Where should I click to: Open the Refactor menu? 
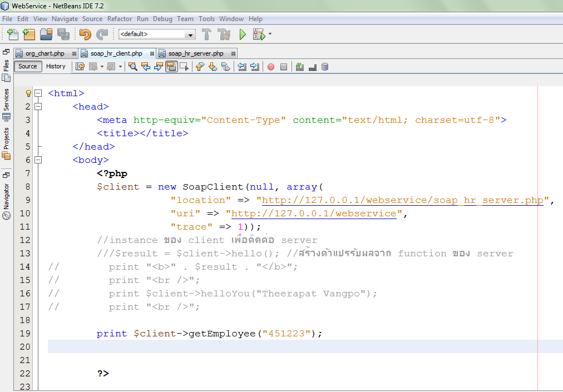pyautogui.click(x=120, y=19)
